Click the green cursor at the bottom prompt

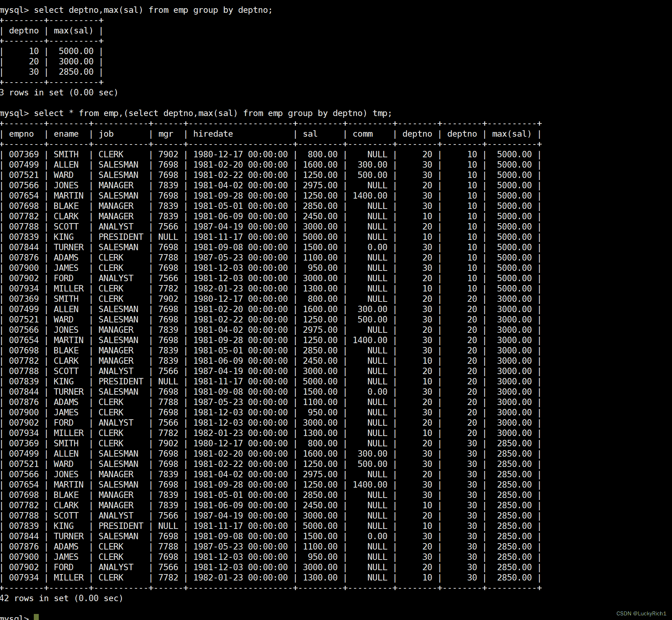[36, 617]
